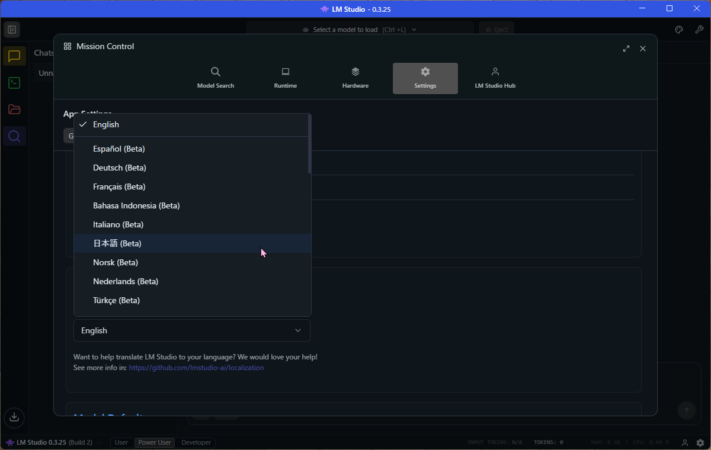Switch to the Model Search tab
Screen dimensions: 711x450
215,78
